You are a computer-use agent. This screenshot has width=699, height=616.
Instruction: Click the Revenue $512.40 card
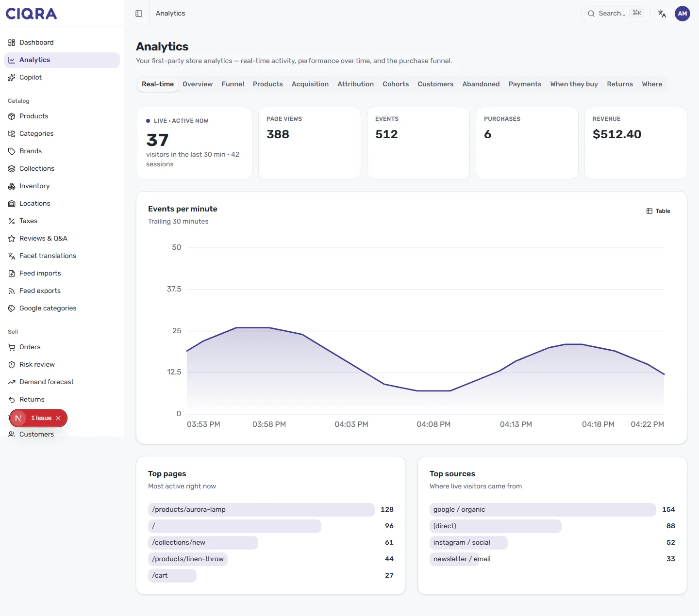tap(636, 143)
